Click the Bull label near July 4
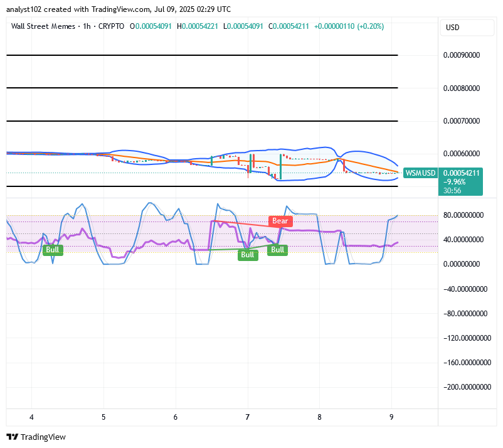This screenshot has width=503, height=448. [x=53, y=250]
